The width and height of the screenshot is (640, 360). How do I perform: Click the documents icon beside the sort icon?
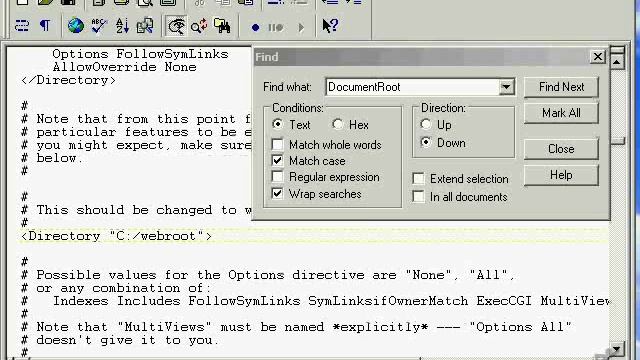coord(145,27)
